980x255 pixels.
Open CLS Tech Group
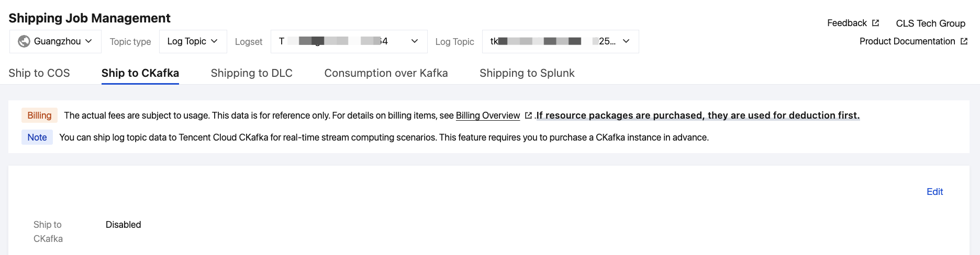(x=930, y=24)
